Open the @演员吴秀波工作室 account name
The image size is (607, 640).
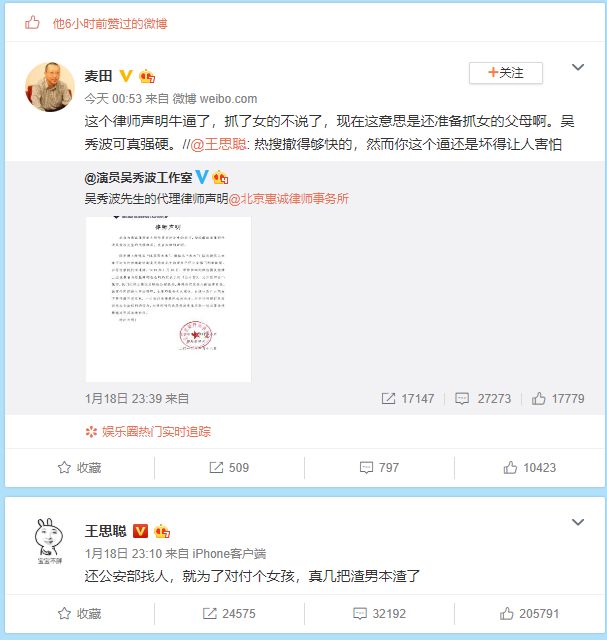click(x=138, y=178)
